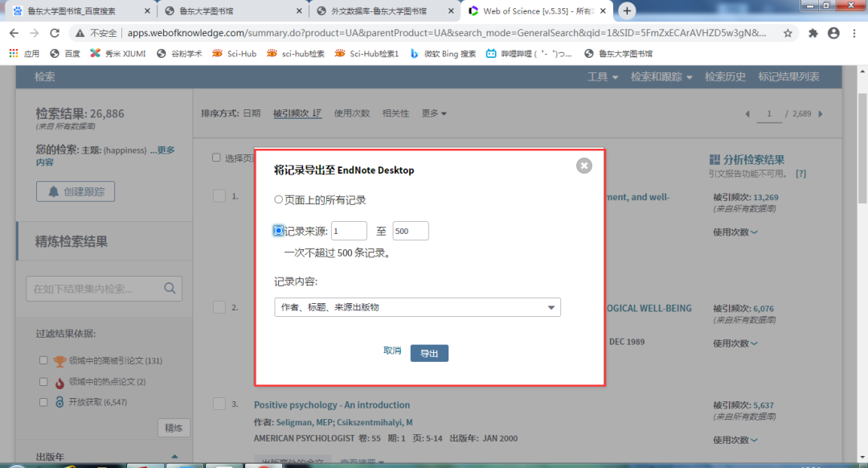This screenshot has width=868, height=468.
Task: Click the record range start field
Action: tap(349, 231)
